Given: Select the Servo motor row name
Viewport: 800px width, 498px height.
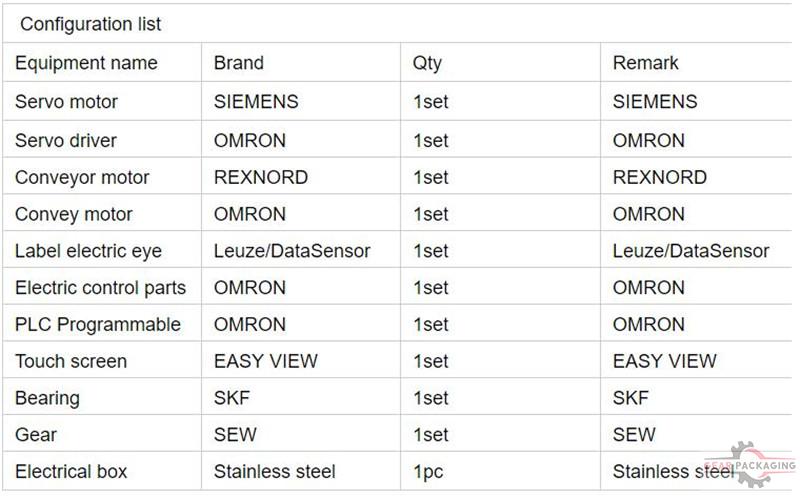Looking at the screenshot, I should coord(66,102).
